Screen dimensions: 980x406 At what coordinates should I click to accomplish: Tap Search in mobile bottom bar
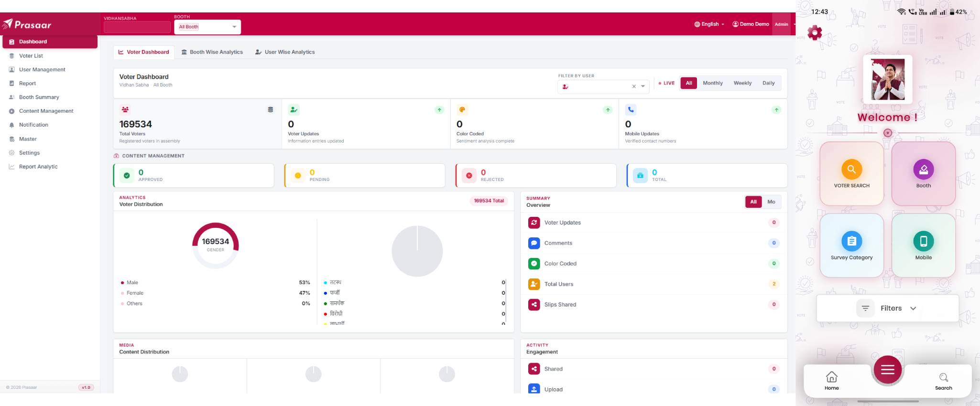943,381
